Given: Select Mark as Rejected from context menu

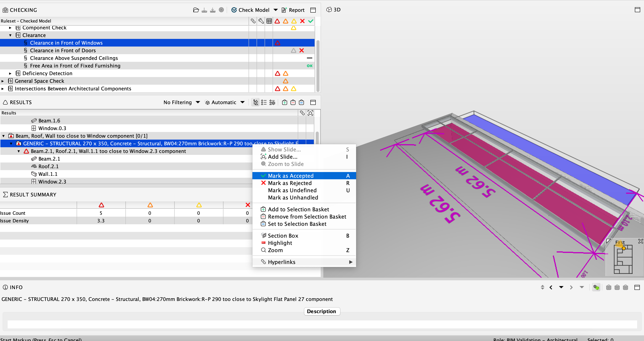Looking at the screenshot, I should click(x=290, y=183).
